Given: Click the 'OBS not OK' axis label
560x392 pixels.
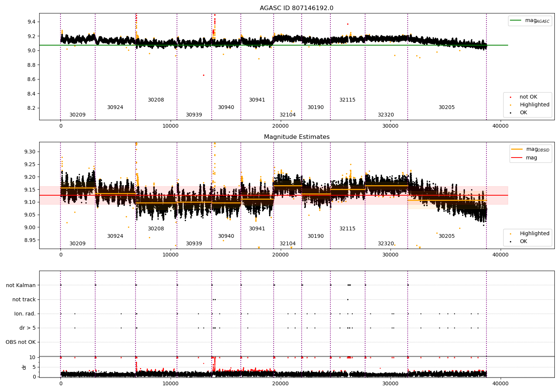Looking at the screenshot, I should click(x=21, y=342).
